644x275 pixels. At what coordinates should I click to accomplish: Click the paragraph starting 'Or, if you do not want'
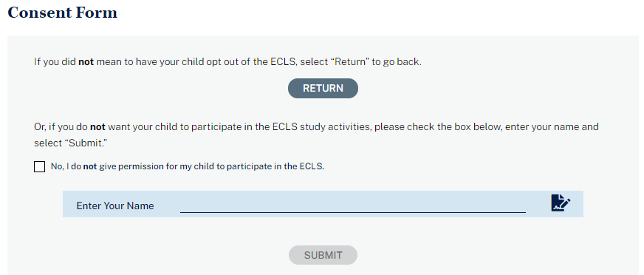tap(316, 135)
